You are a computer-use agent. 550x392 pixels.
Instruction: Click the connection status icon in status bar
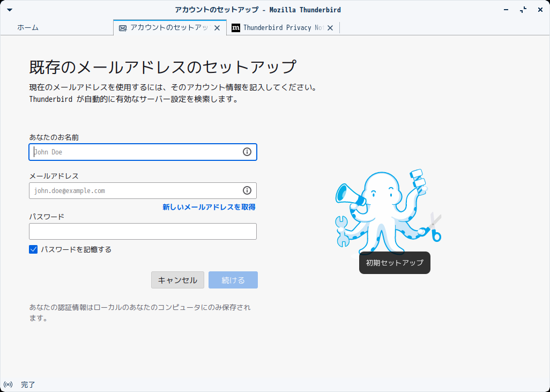click(8, 384)
